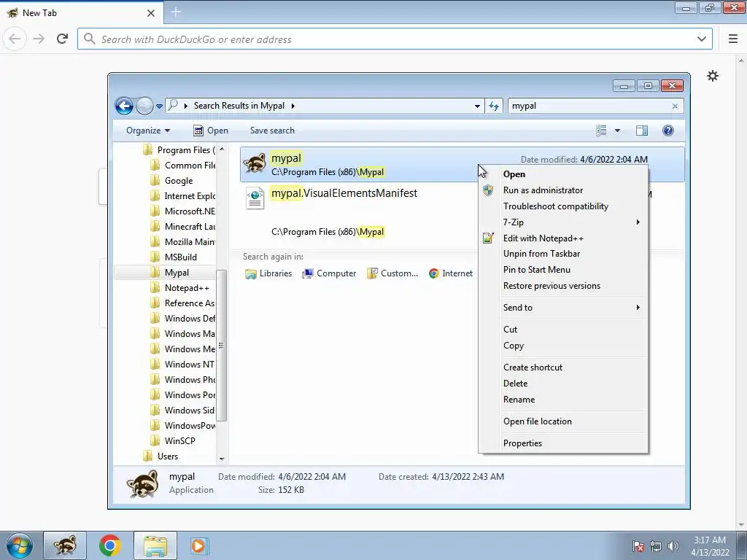Open the browser hamburger menu
Viewport: 747px width, 560px height.
tap(733, 39)
